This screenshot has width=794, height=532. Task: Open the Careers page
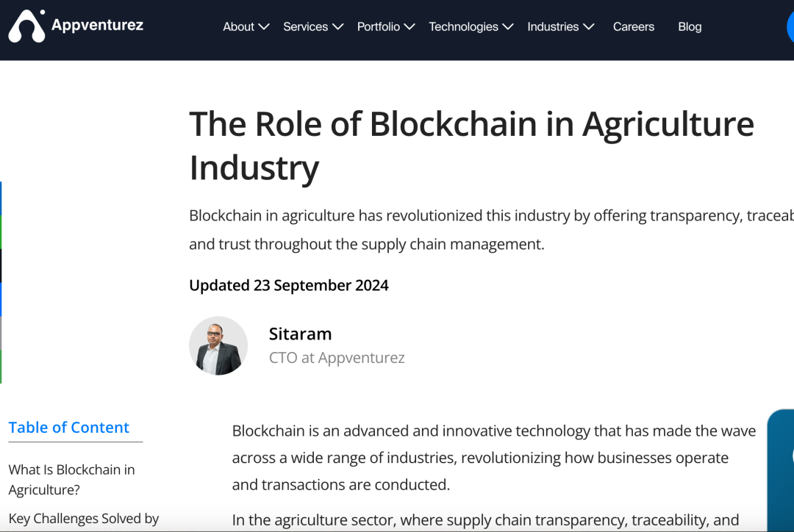tap(634, 27)
